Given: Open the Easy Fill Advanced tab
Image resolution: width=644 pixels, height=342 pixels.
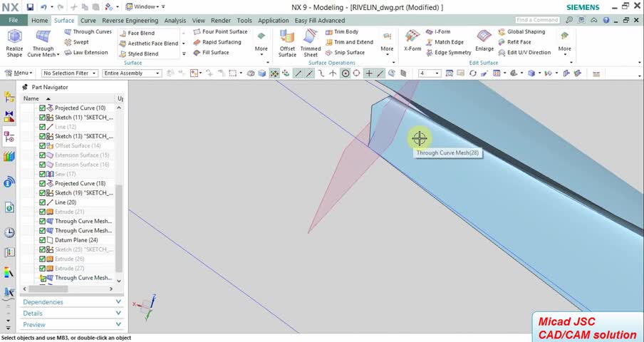Looking at the screenshot, I should coord(320,21).
